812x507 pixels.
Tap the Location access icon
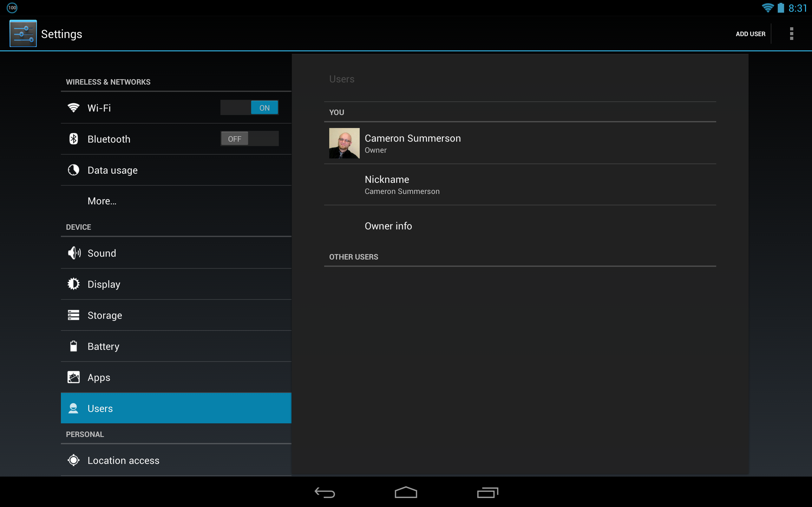[x=74, y=460]
